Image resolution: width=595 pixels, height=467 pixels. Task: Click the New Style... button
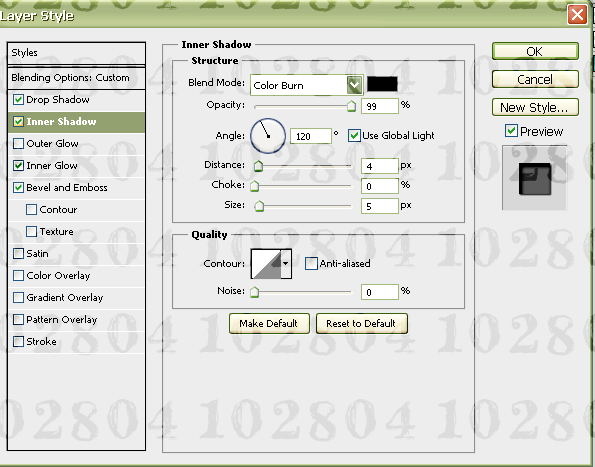pyautogui.click(x=535, y=107)
